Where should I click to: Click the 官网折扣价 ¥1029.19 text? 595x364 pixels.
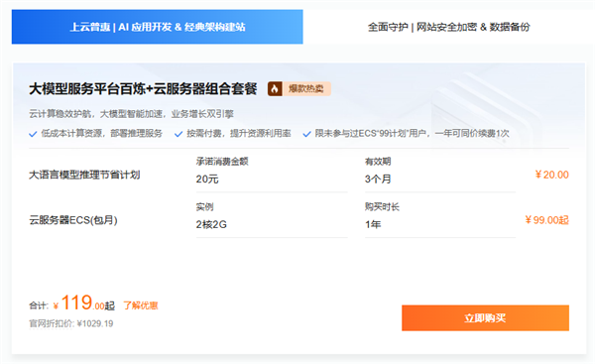pyautogui.click(x=71, y=323)
